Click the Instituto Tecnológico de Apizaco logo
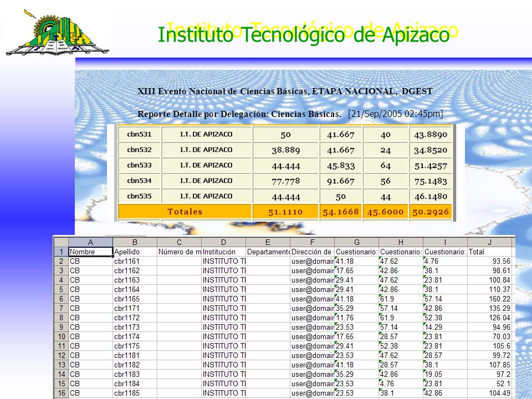Screen dimensions: 532x399 tap(57, 33)
